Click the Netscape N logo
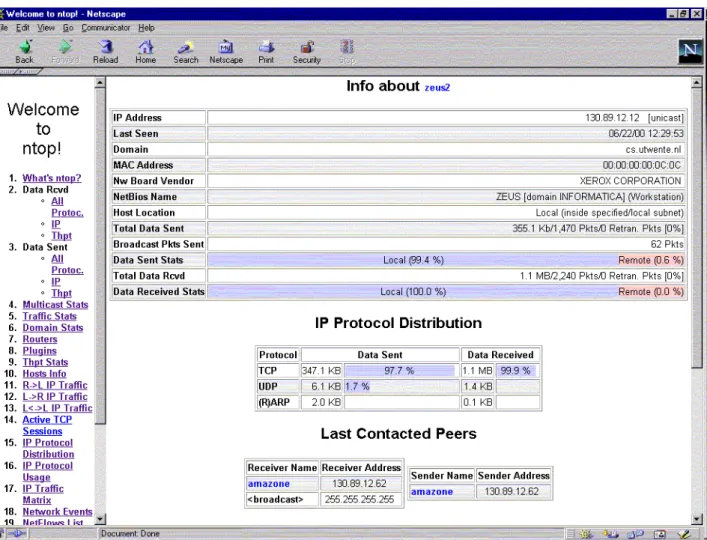 point(690,51)
